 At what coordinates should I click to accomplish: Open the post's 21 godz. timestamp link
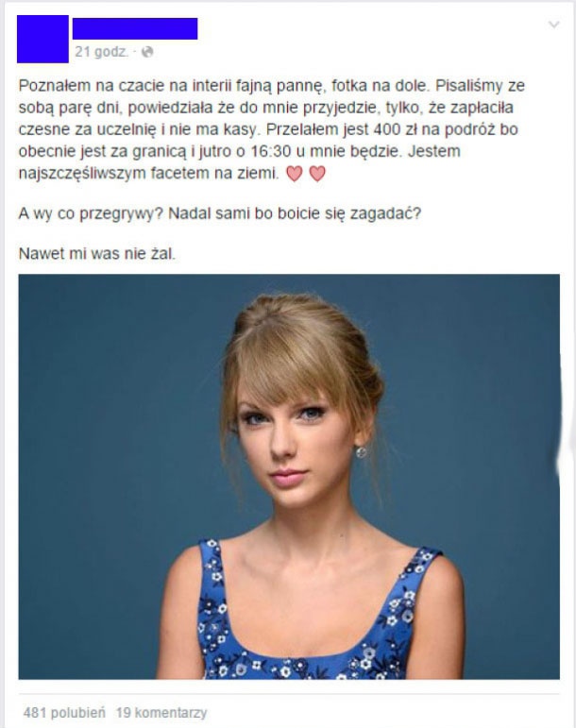coord(101,52)
